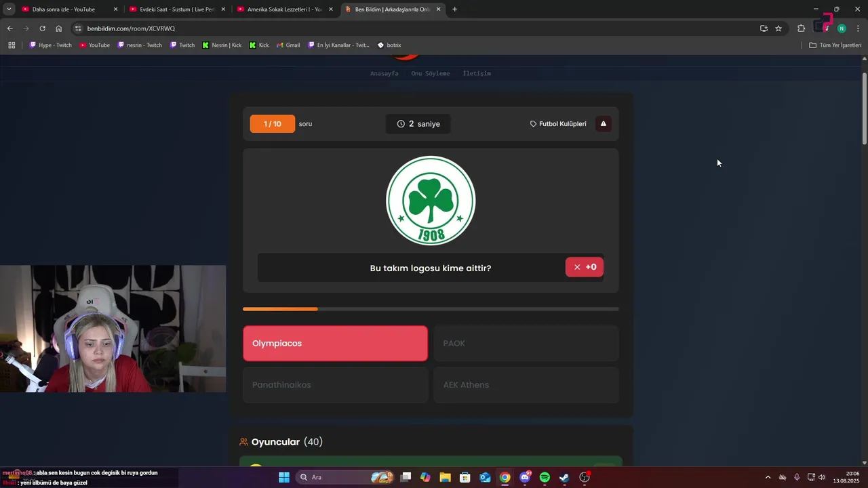Open File Explorer from taskbar
The height and width of the screenshot is (488, 868).
445,477
